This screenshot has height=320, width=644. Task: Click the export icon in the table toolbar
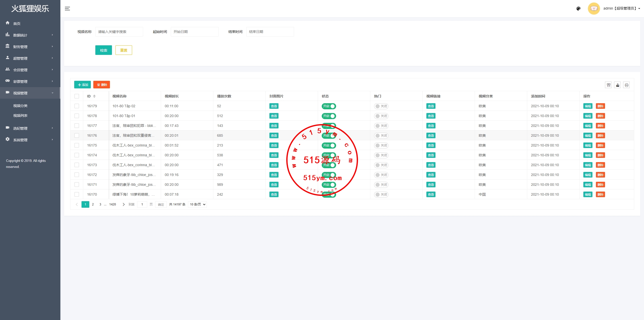[x=617, y=85]
